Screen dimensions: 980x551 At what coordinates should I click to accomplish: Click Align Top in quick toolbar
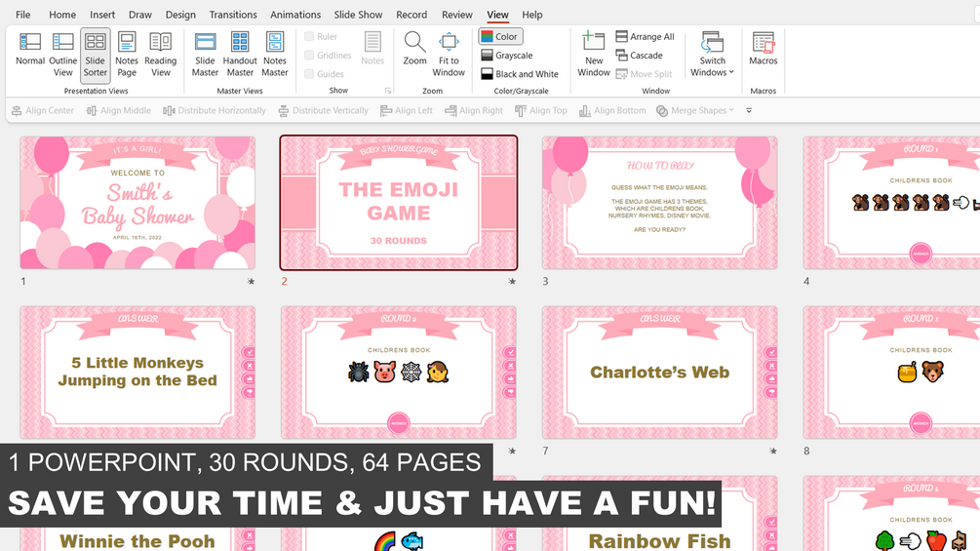541,110
